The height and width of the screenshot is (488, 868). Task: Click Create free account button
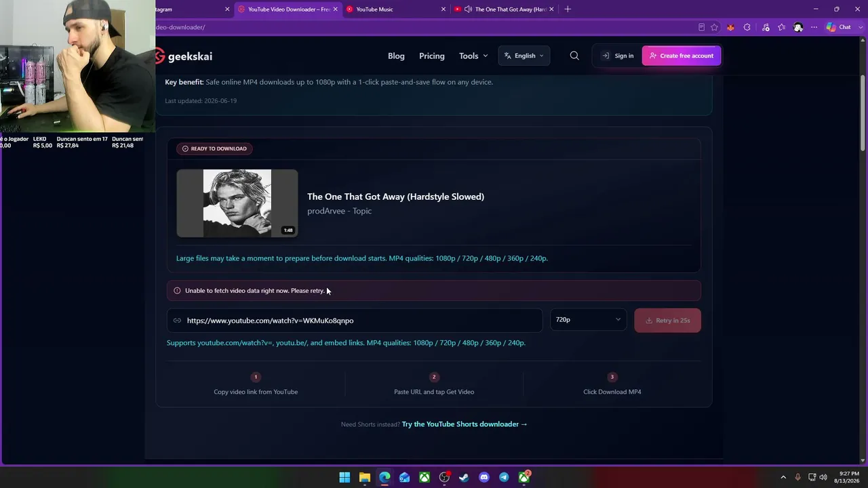click(682, 56)
